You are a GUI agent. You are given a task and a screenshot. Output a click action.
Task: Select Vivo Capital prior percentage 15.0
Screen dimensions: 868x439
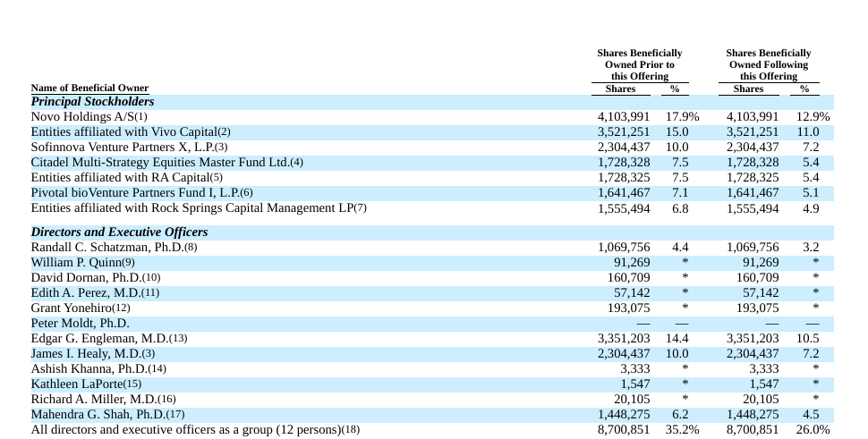(x=677, y=132)
